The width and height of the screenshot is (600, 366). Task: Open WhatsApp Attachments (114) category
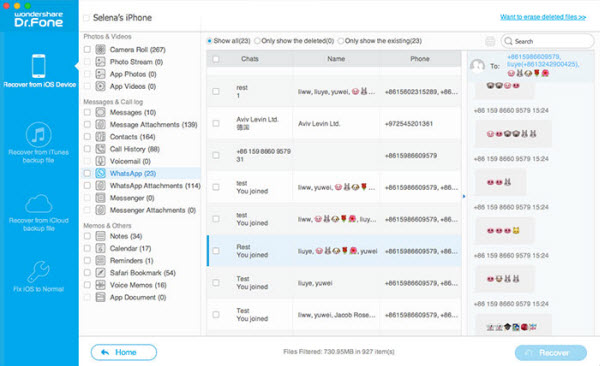tap(155, 186)
